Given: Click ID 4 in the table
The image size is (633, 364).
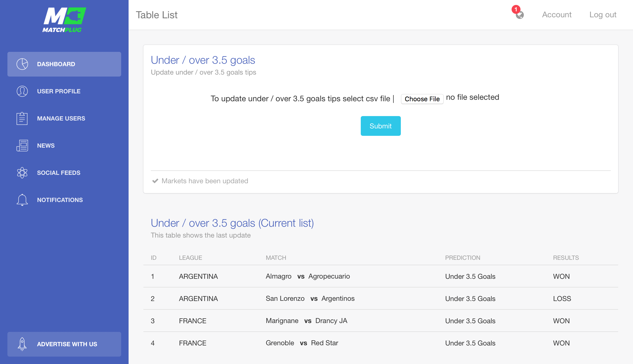Looking at the screenshot, I should click(x=153, y=343).
